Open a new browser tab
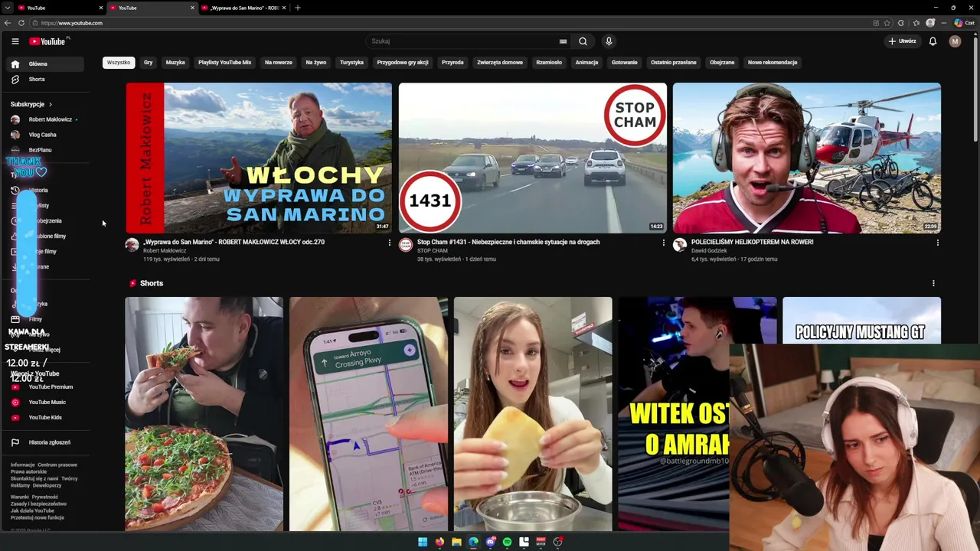Image resolution: width=980 pixels, height=551 pixels. click(298, 8)
